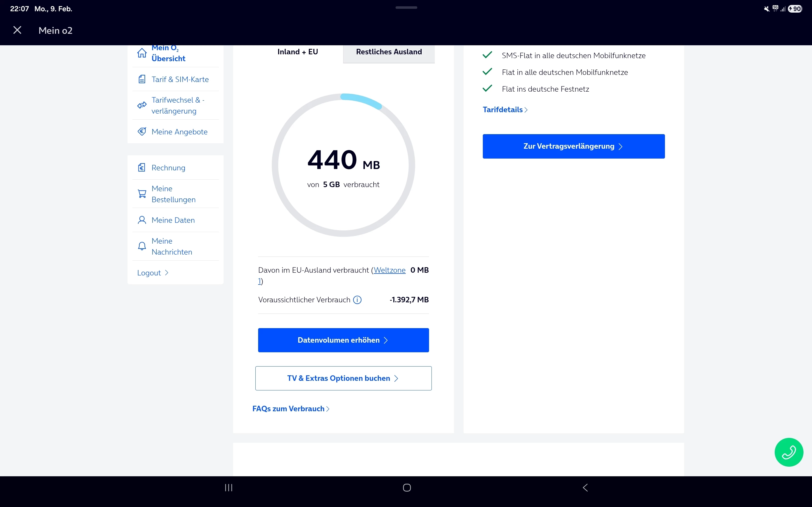Image resolution: width=812 pixels, height=507 pixels.
Task: Close Mein o2 with the X
Action: [18, 30]
